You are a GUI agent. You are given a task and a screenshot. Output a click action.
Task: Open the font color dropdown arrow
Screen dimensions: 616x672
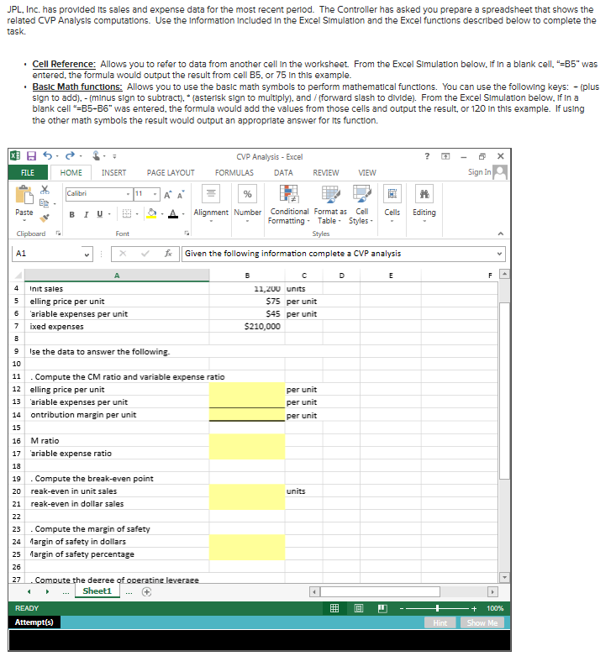pos(183,214)
